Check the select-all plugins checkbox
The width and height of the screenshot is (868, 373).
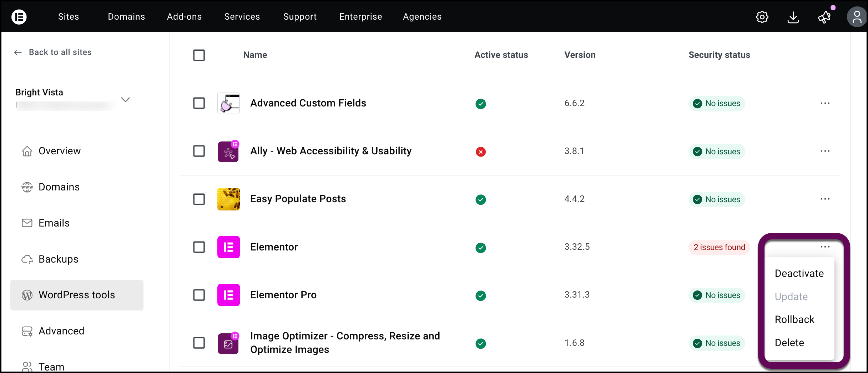(199, 55)
